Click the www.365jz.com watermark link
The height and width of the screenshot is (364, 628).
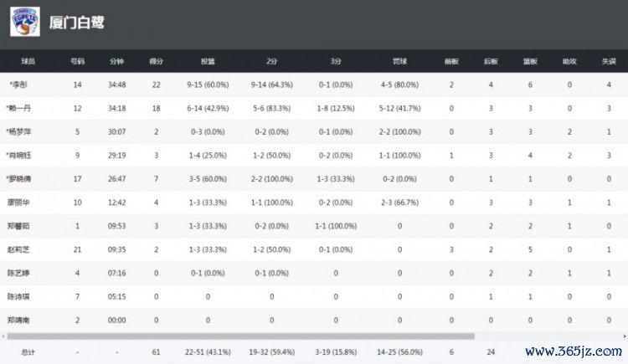tap(576, 351)
